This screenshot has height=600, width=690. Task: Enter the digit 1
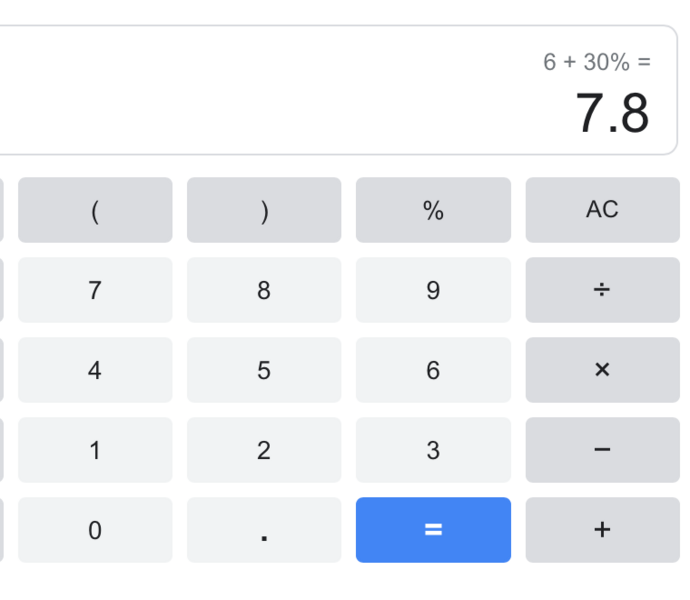point(95,450)
